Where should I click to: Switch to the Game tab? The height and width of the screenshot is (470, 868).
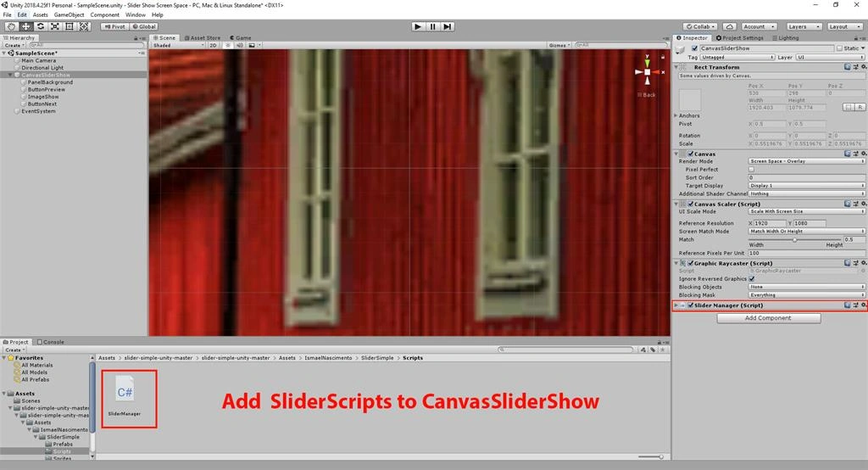point(240,37)
